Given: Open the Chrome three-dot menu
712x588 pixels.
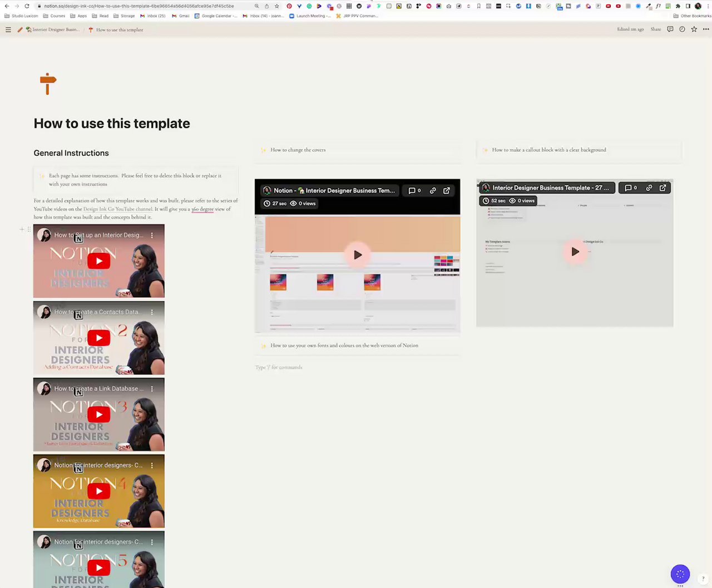Looking at the screenshot, I should click(x=708, y=6).
